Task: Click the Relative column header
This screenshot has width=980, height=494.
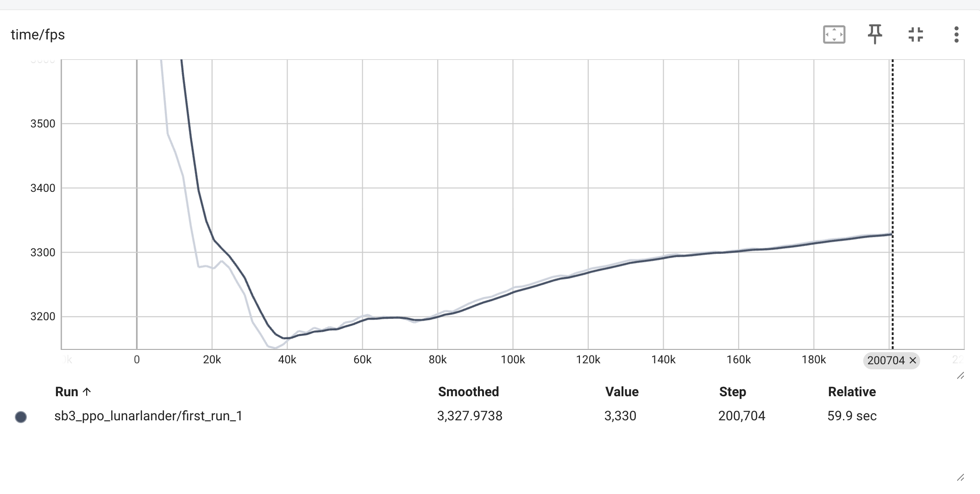Action: pyautogui.click(x=852, y=392)
